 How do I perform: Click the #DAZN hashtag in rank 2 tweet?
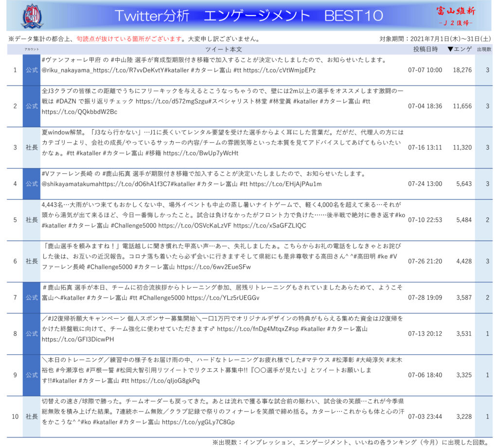[66, 101]
